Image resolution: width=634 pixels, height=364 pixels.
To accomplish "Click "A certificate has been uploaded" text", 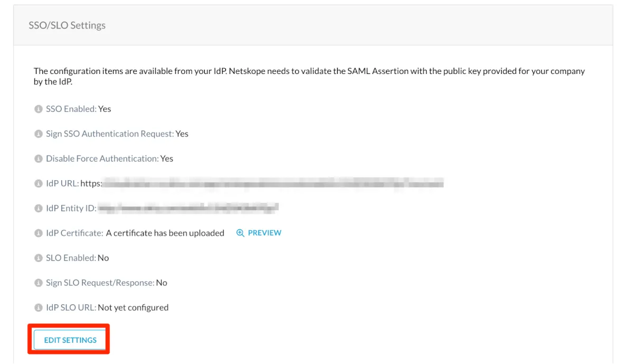I will tap(165, 233).
